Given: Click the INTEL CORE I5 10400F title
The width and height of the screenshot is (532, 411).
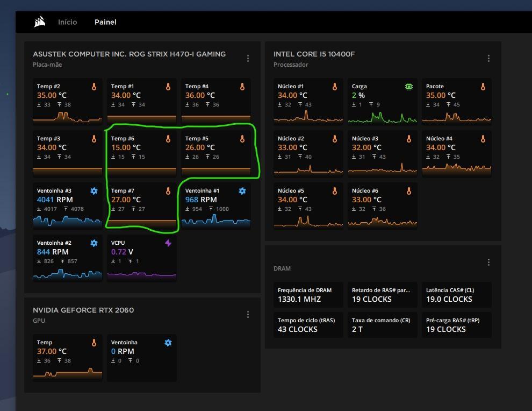Looking at the screenshot, I should point(314,54).
